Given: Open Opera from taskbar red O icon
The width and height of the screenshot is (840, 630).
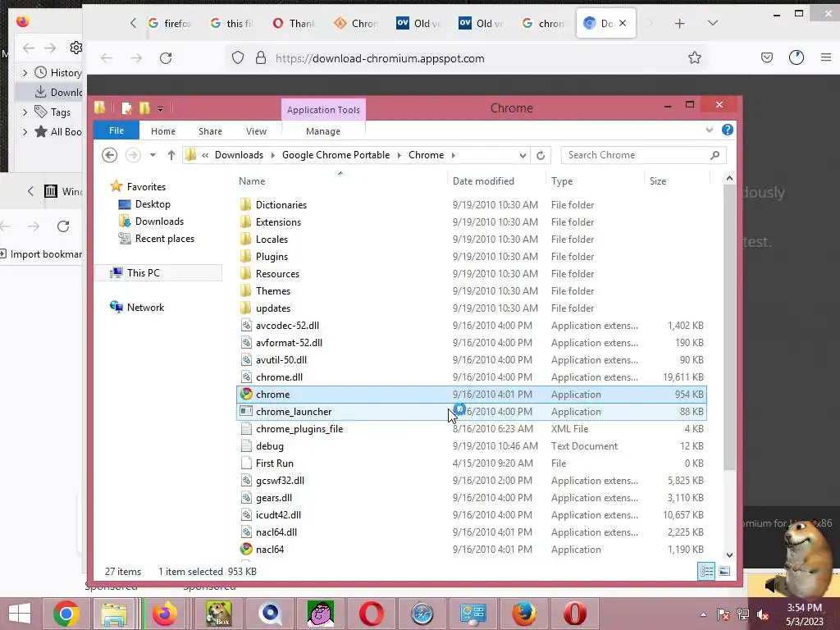Looking at the screenshot, I should pos(372,614).
